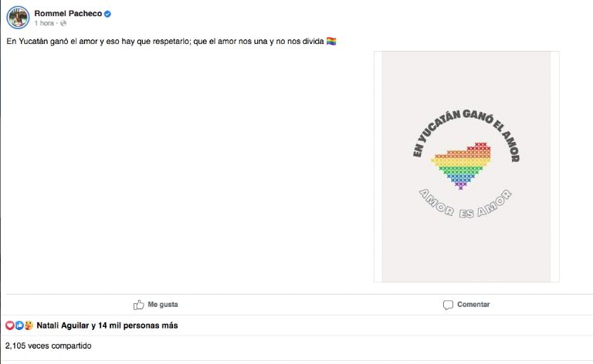Like the post with Me gusta
The height and width of the screenshot is (364, 593).
[x=155, y=305]
